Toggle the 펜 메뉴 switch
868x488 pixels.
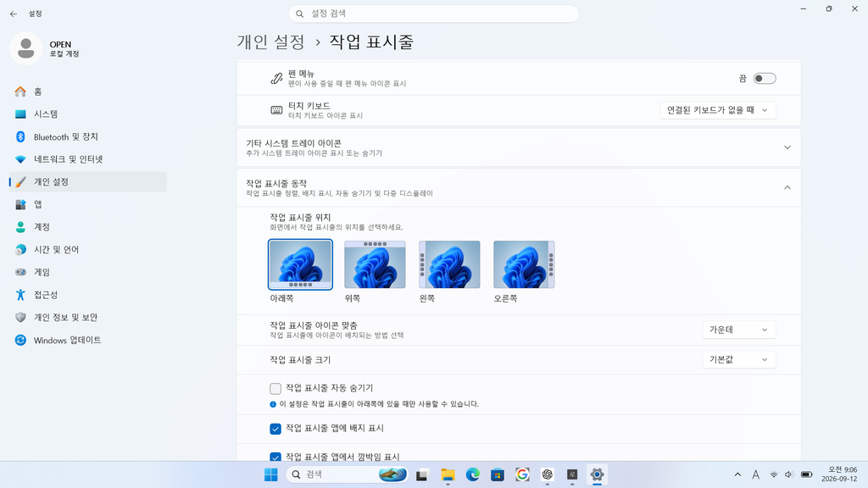click(x=765, y=79)
